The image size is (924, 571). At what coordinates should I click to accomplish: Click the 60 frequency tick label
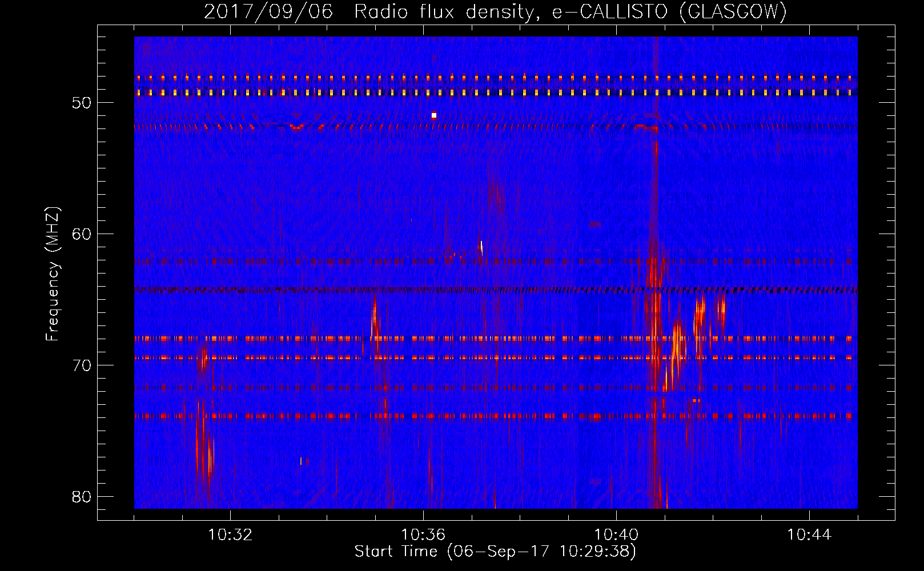(x=82, y=234)
